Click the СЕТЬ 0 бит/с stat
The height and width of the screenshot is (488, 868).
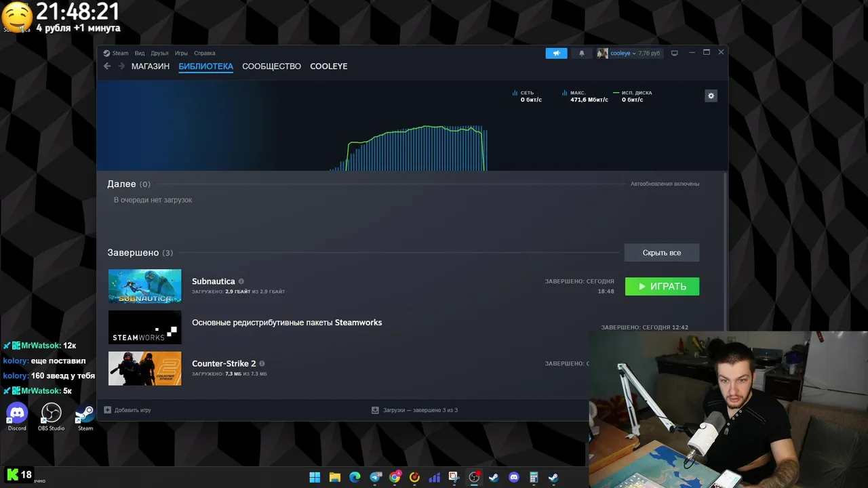coord(528,96)
